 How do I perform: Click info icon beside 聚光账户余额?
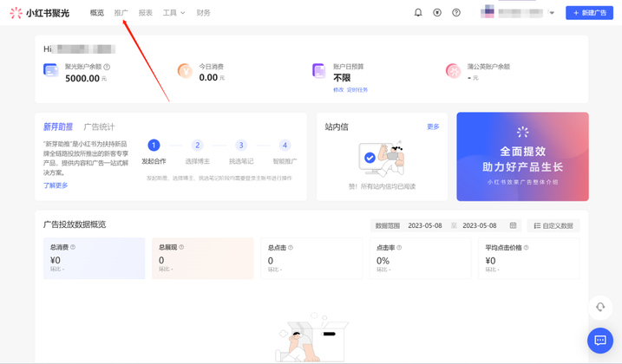[x=108, y=67]
